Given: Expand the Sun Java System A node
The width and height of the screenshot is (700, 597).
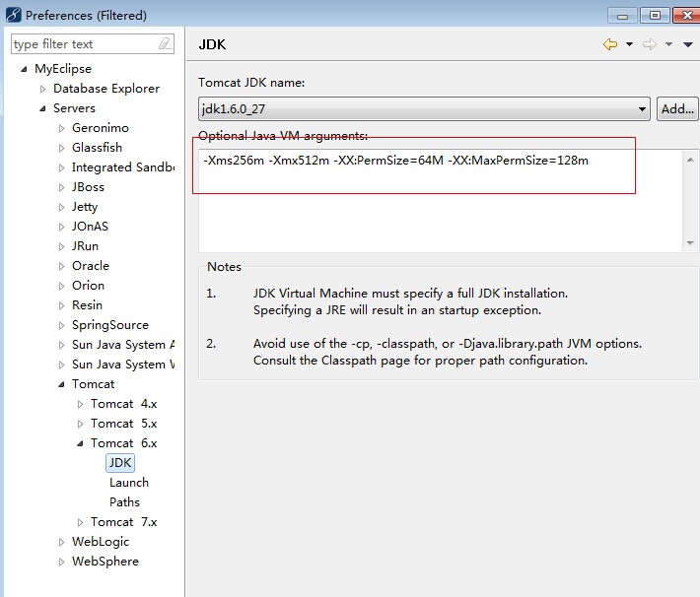Looking at the screenshot, I should (61, 345).
